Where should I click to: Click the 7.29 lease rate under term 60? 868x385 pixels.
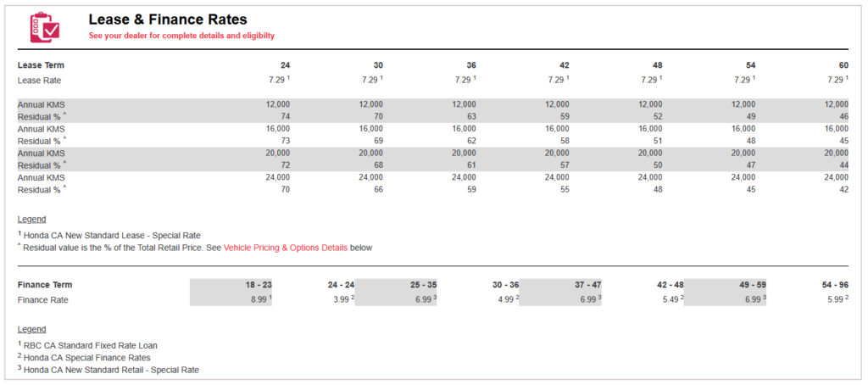pos(837,81)
